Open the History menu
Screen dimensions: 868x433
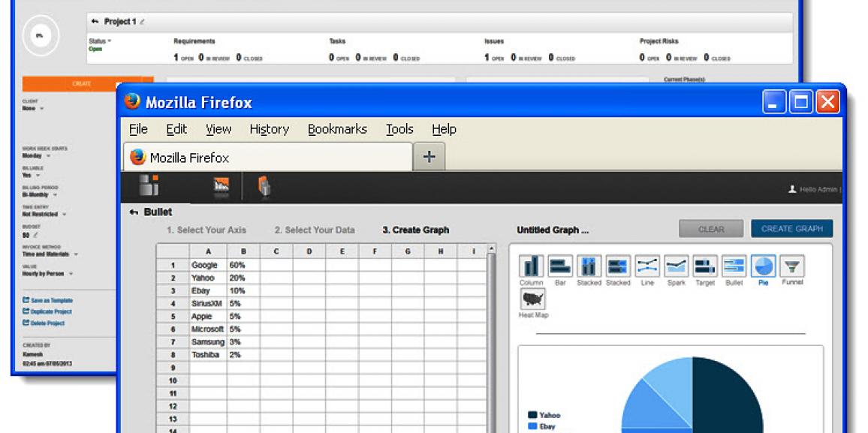click(x=270, y=129)
